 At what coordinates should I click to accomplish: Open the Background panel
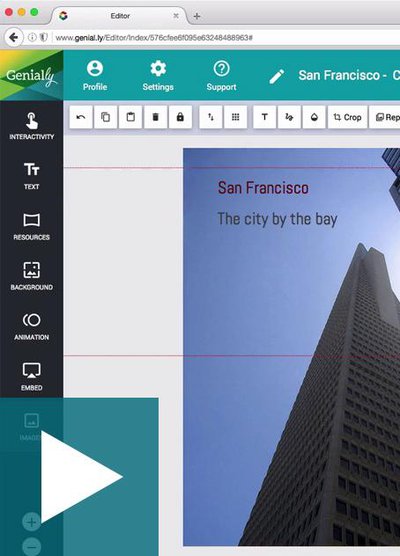point(32,277)
